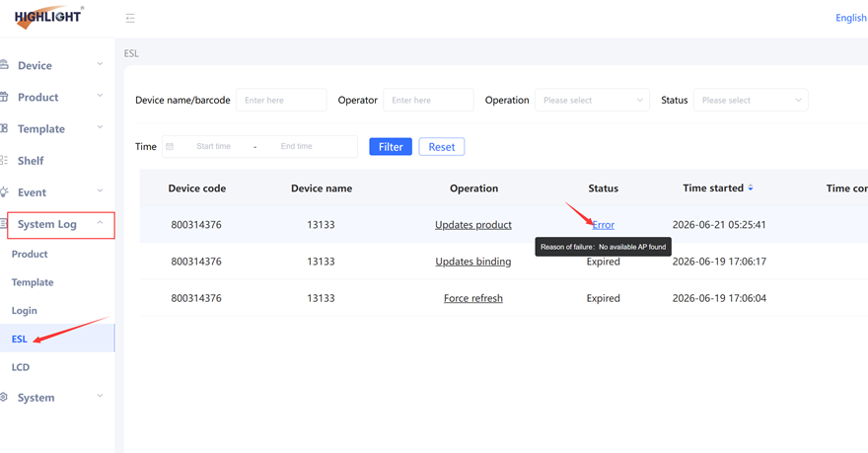Collapse the sidebar with the menu fold icon
Viewport: 868px width, 453px height.
pos(130,19)
